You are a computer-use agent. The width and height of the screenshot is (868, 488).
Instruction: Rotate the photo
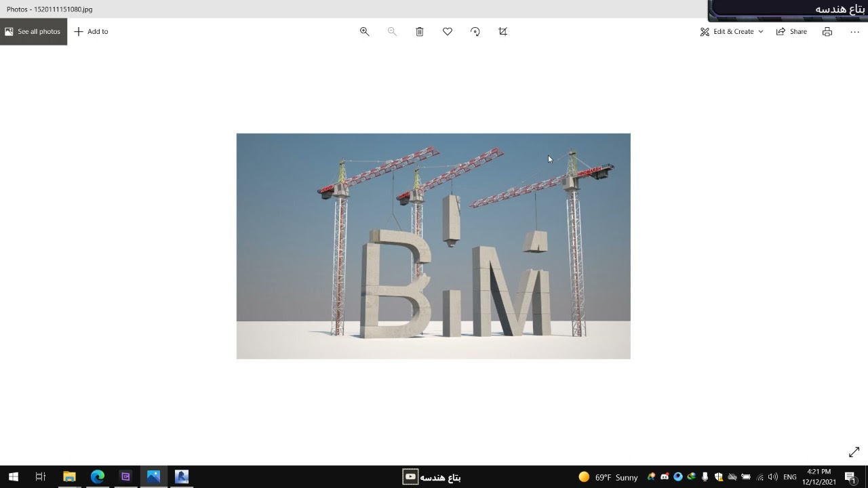click(x=475, y=31)
